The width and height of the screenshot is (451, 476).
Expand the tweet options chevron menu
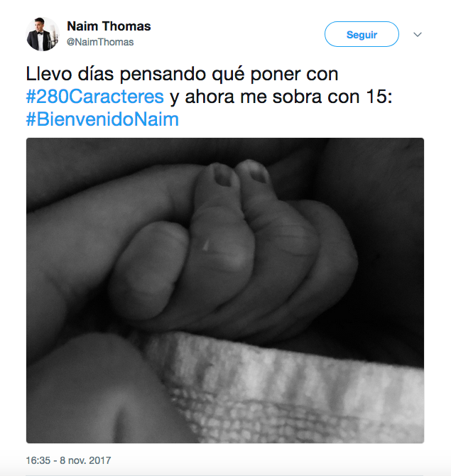pos(418,34)
